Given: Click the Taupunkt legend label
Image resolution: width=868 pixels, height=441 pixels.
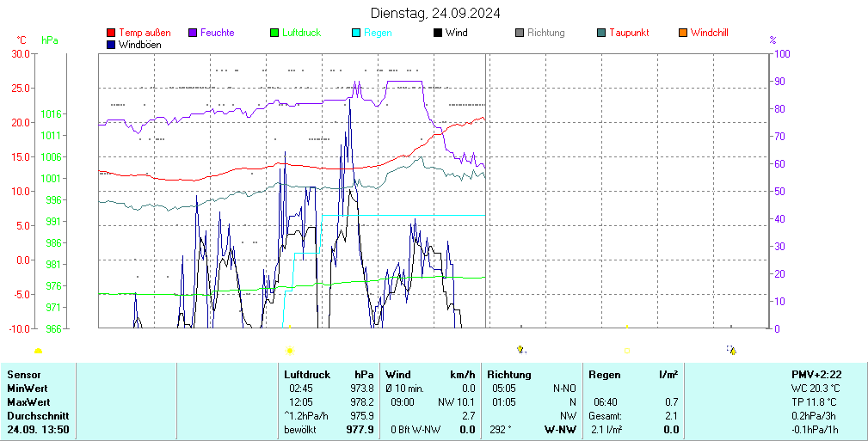Looking at the screenshot, I should coord(629,33).
